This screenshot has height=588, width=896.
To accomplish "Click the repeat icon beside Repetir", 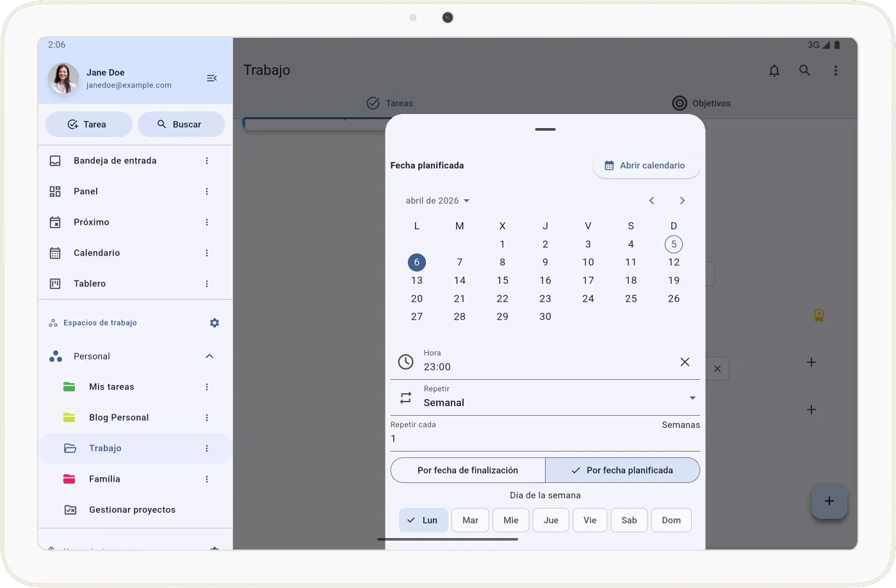I will [405, 398].
